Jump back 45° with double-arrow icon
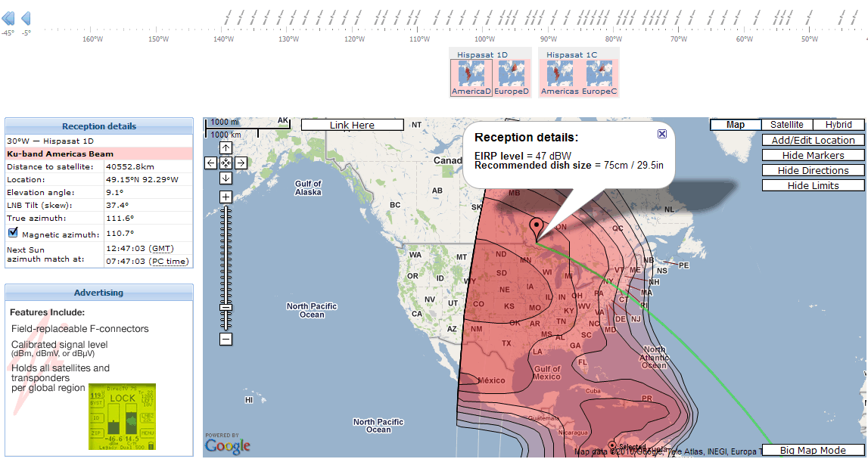868x459 pixels. point(8,19)
